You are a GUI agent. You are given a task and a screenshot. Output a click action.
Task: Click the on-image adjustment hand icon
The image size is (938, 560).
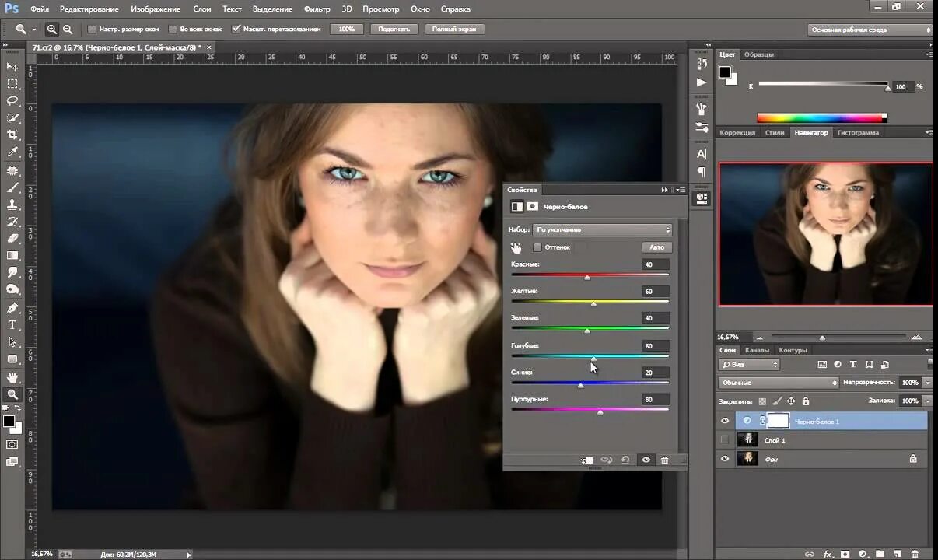click(516, 247)
